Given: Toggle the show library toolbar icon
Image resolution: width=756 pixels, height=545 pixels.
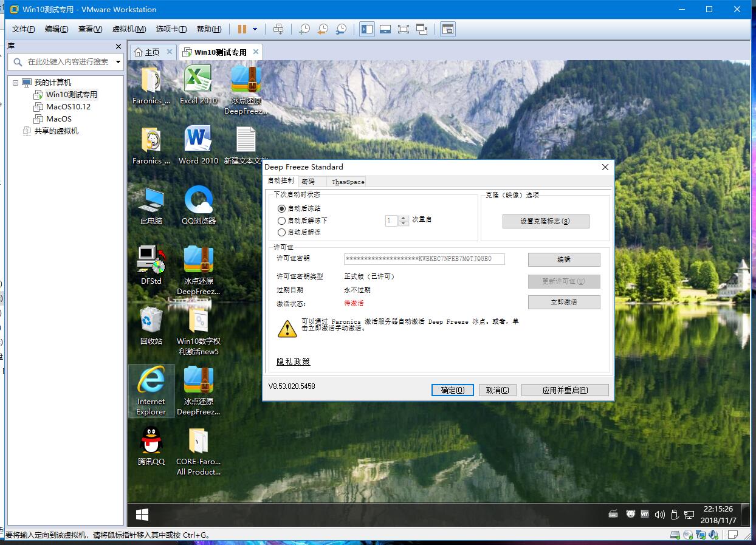Looking at the screenshot, I should pos(367,29).
